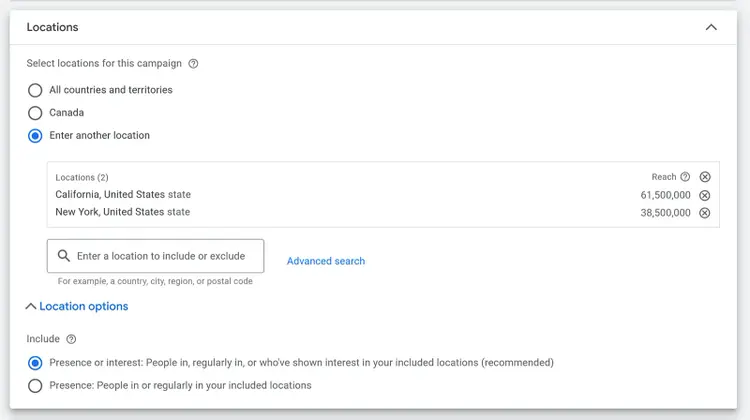Screen dimensions: 750x420
Task: Remove California location from list
Action: coord(705,195)
